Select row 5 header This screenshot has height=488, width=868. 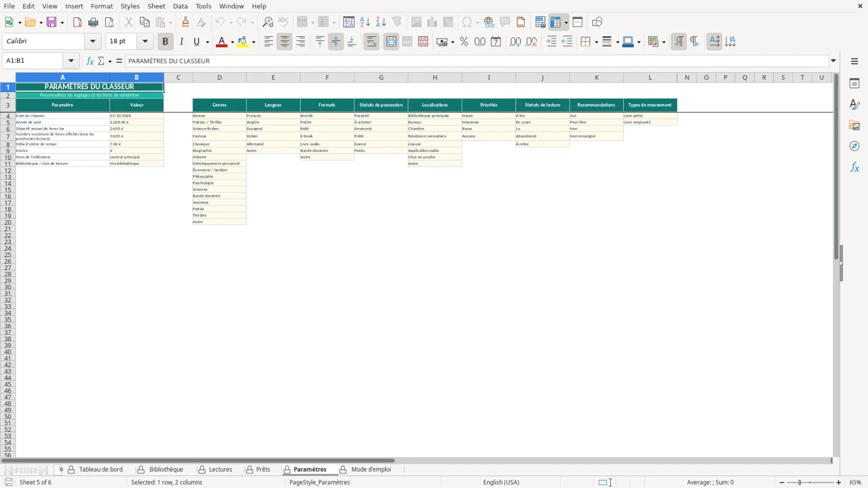[8, 123]
